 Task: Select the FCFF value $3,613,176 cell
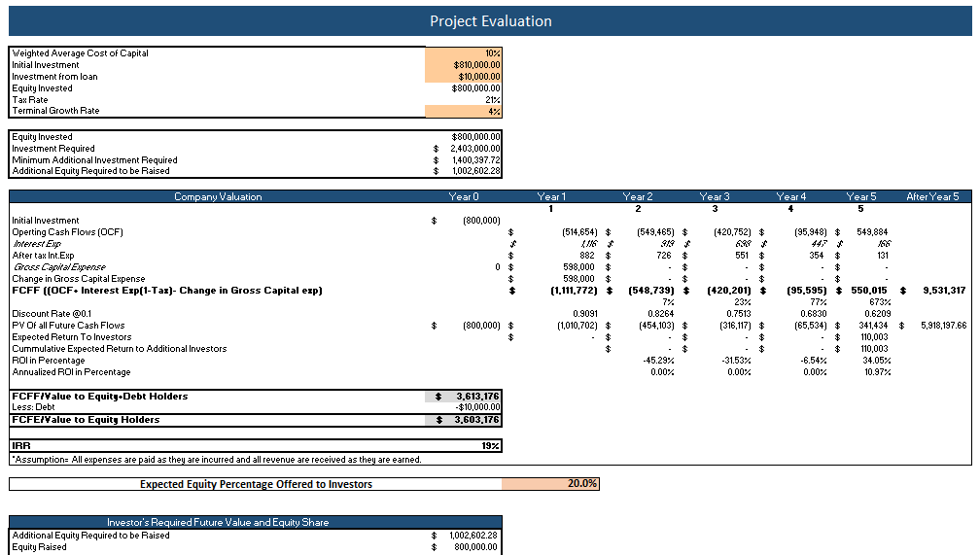click(464, 397)
